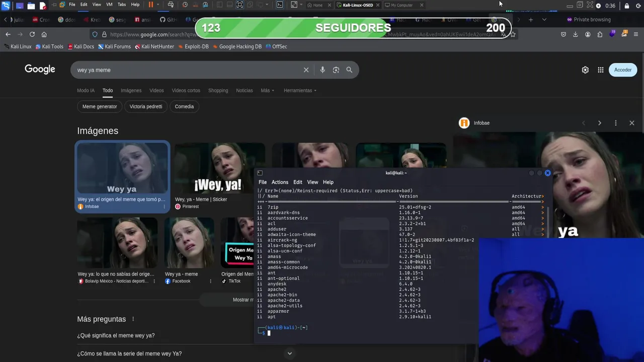
Task: Clear the Google search box with X
Action: [306, 70]
